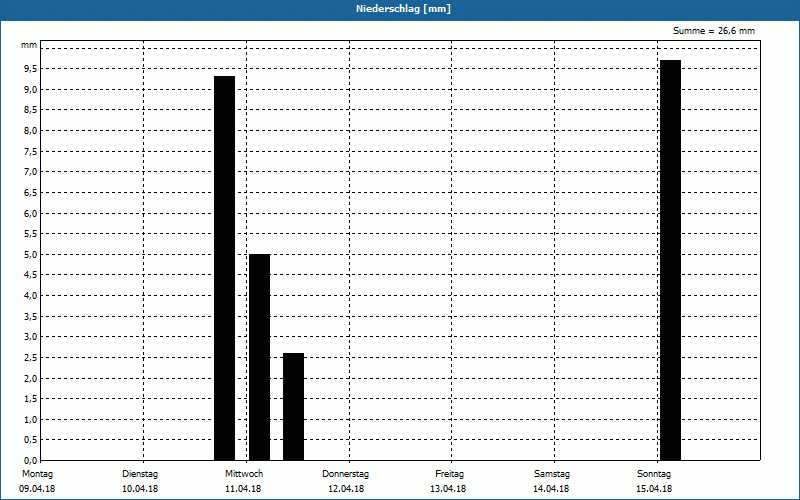Click the 7,5 y-axis value
Screen dimensions: 800x500
pyautogui.click(x=31, y=152)
